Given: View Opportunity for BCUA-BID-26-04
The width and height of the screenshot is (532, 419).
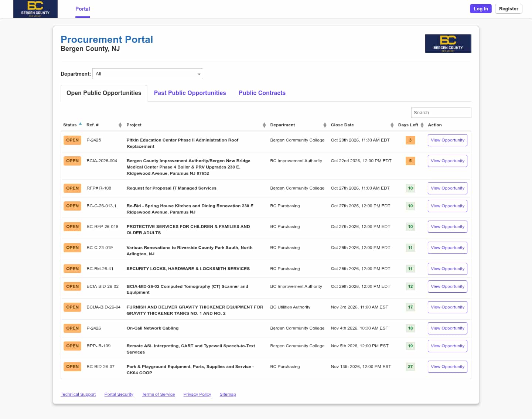Looking at the screenshot, I should pyautogui.click(x=447, y=307).
